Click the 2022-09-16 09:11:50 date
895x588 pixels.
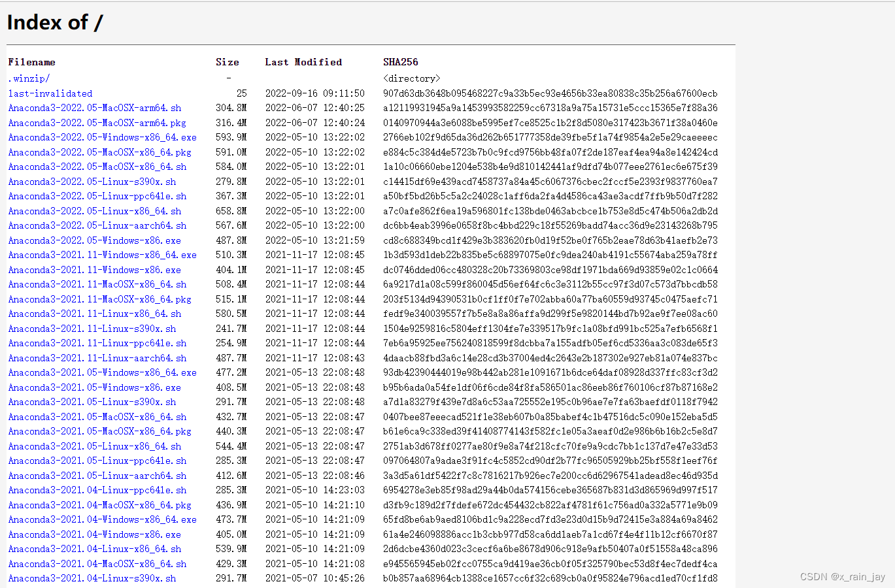click(315, 93)
